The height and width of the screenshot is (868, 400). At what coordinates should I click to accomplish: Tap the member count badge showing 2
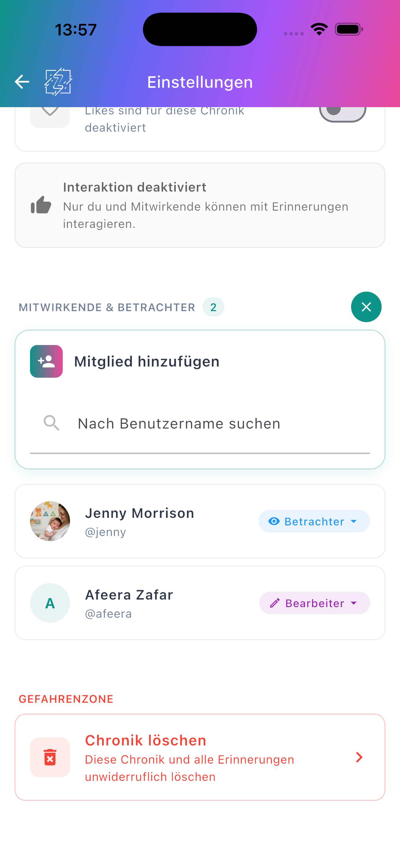(213, 307)
